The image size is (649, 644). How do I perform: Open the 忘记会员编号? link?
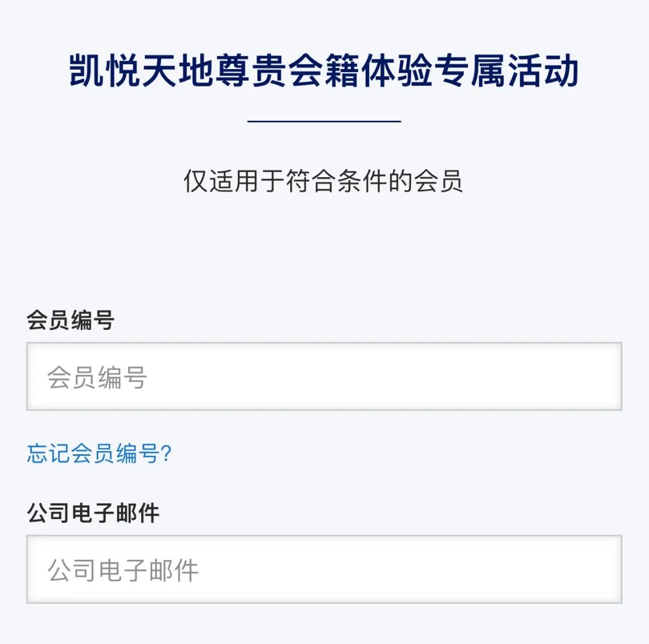pyautogui.click(x=99, y=454)
